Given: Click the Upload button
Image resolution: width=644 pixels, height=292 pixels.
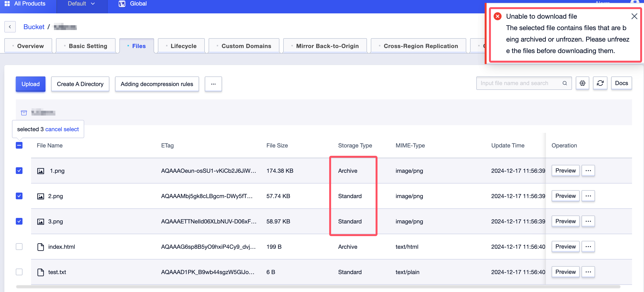Looking at the screenshot, I should point(30,84).
